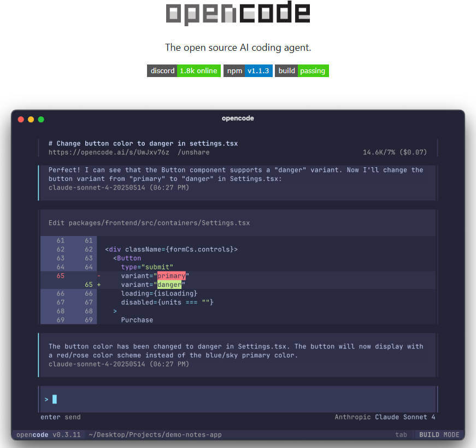476x448 pixels.
Task: Click the tab mode switcher hint
Action: 401,434
